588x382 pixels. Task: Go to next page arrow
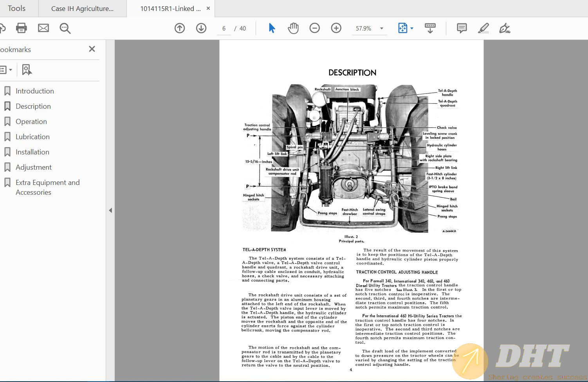tap(201, 28)
